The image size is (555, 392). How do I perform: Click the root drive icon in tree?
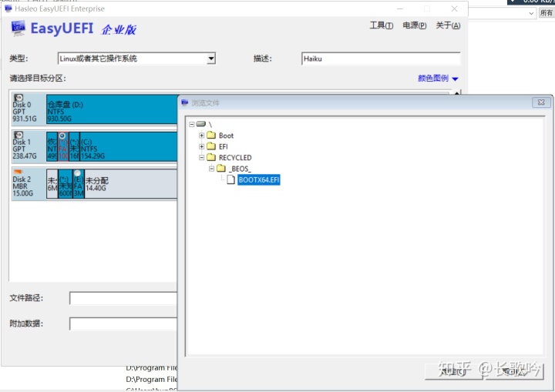[200, 124]
